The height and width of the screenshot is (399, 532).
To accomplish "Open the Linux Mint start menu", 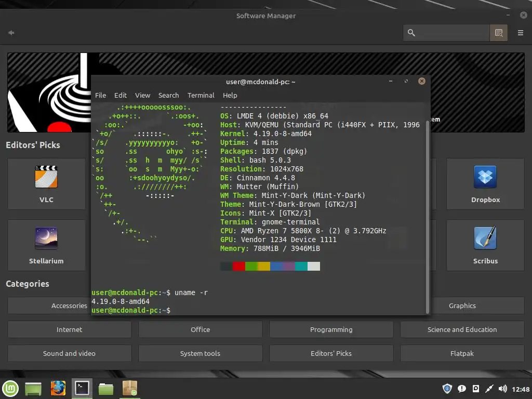I will click(10, 389).
